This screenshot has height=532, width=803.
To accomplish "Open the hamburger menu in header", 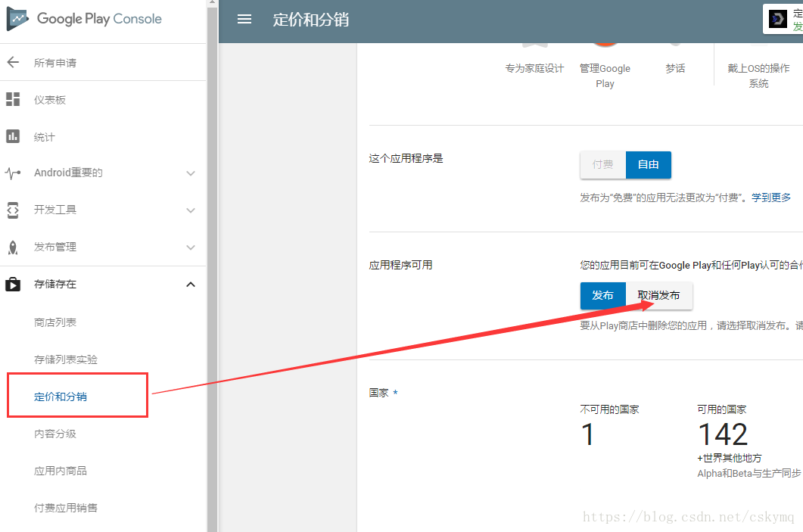I will click(244, 20).
